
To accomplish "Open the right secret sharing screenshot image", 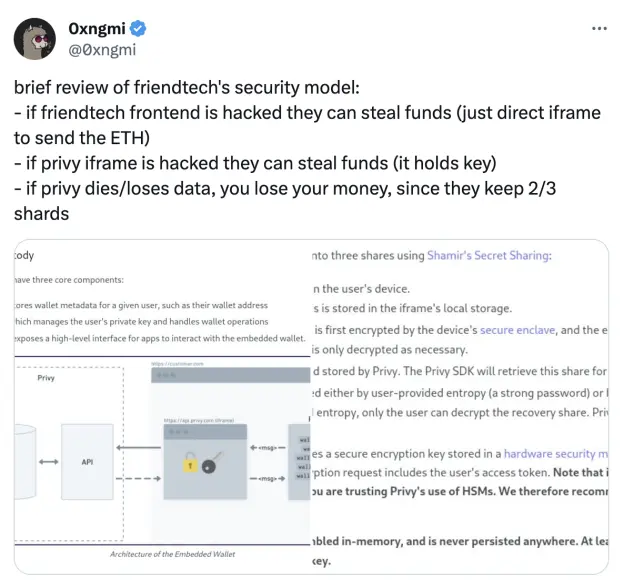I will [x=460, y=407].
